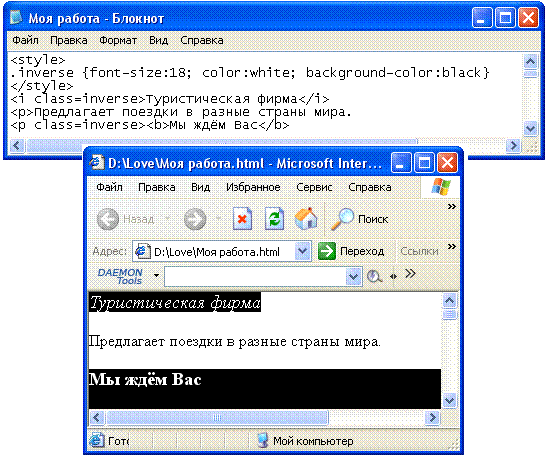Click the IE status bar page icon

click(97, 441)
